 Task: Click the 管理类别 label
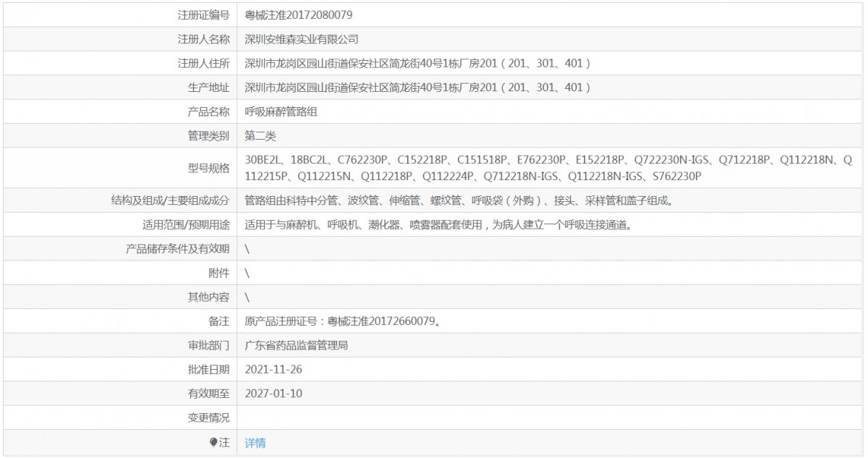tap(209, 135)
